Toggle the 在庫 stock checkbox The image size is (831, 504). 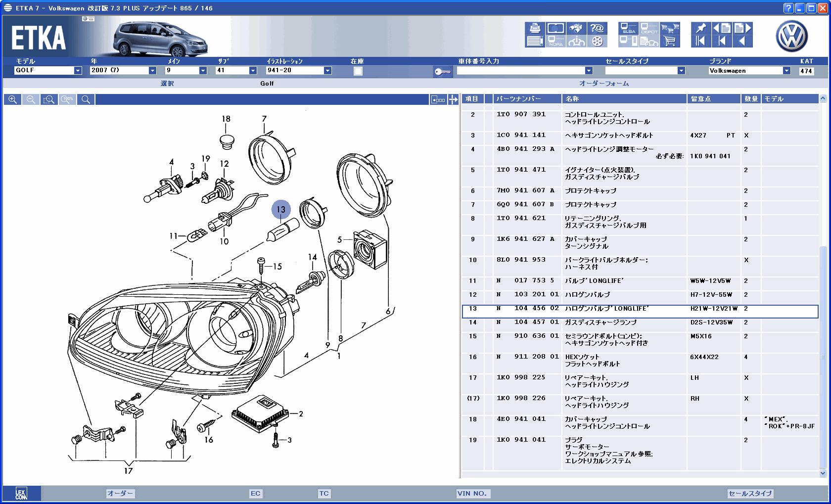point(358,71)
